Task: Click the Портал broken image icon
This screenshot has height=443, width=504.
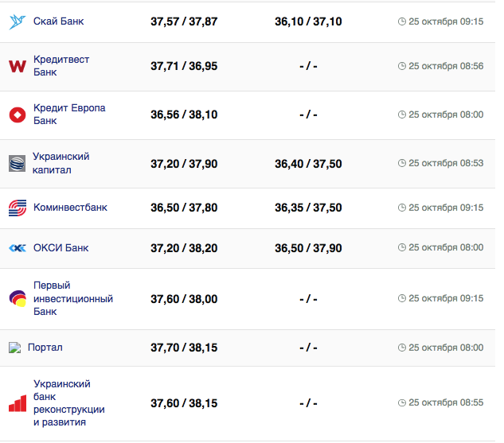Action: pos(14,348)
